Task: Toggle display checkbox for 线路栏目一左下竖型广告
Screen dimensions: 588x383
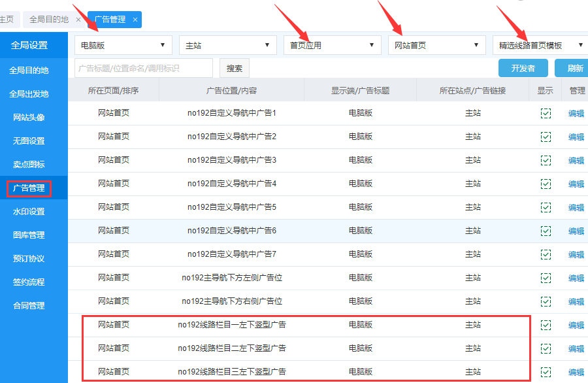Action: [546, 325]
